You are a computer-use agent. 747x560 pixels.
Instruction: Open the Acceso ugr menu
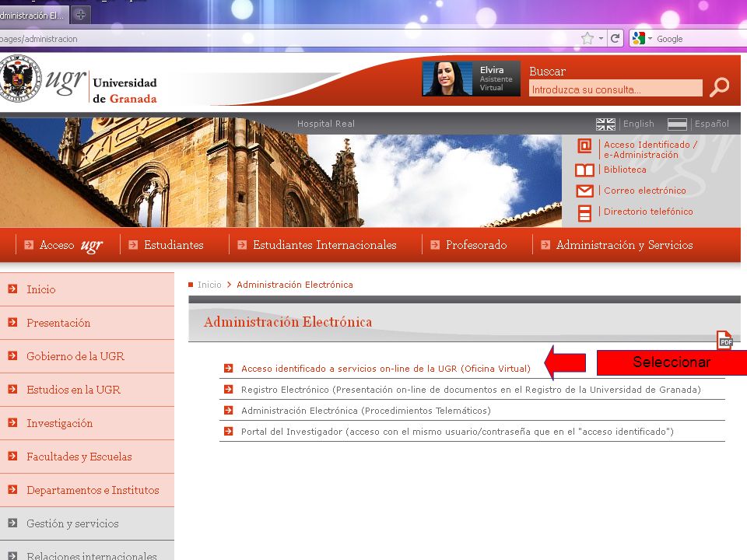click(x=71, y=245)
